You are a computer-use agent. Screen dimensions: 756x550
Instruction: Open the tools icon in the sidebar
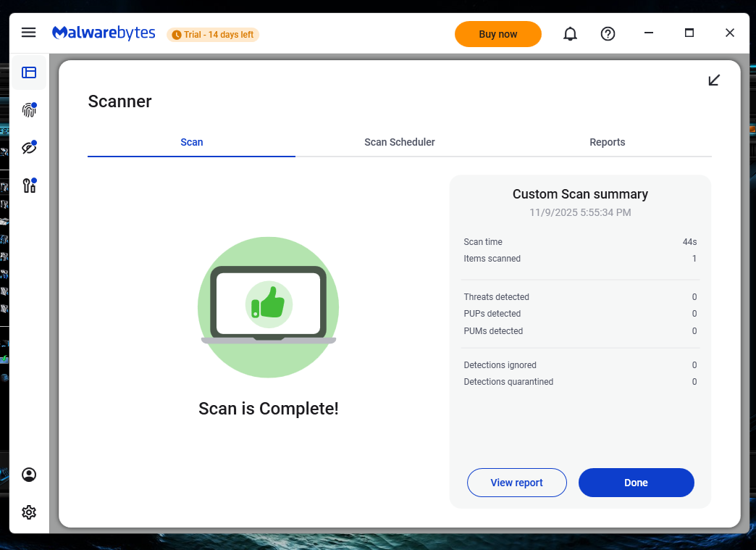click(29, 186)
